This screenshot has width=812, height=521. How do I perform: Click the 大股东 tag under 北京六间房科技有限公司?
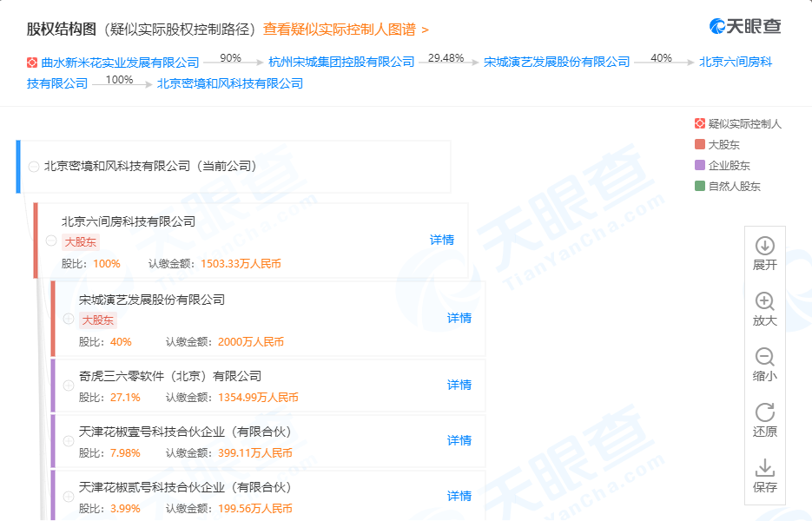80,242
